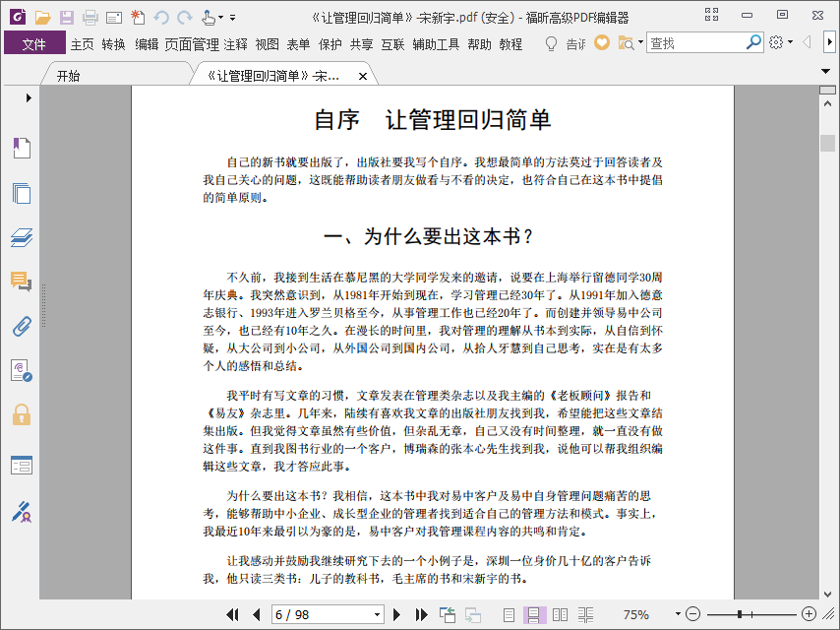Switch to the 页面管理 tab
Viewport: 840px width, 630px height.
[192, 44]
